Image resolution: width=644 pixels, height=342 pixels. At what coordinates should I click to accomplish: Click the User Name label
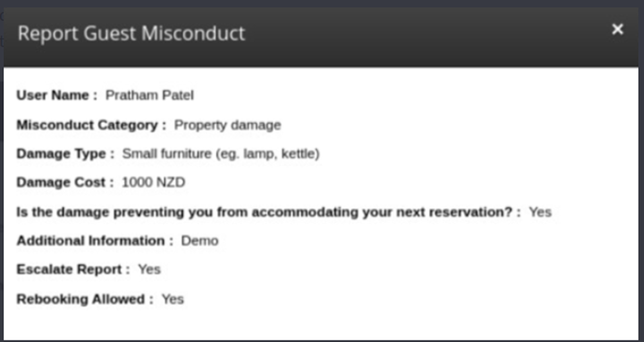point(52,96)
